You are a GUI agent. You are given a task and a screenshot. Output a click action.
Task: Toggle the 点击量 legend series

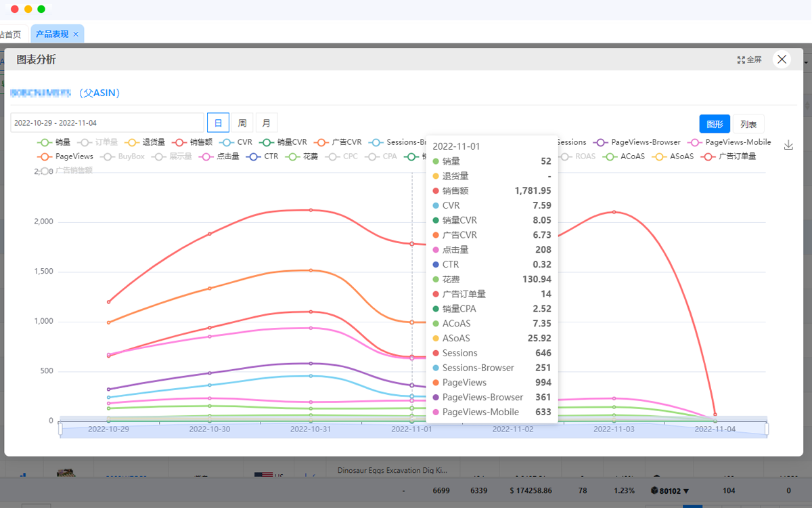click(x=219, y=156)
